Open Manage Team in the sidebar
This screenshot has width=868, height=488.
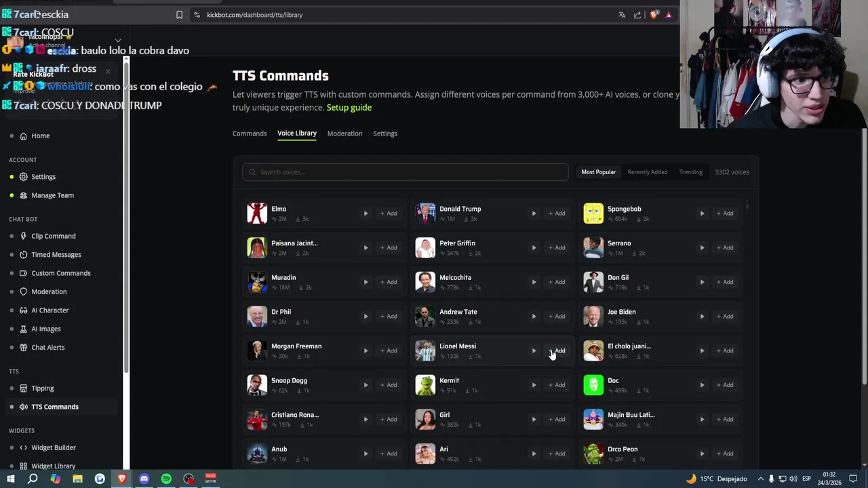click(x=52, y=195)
